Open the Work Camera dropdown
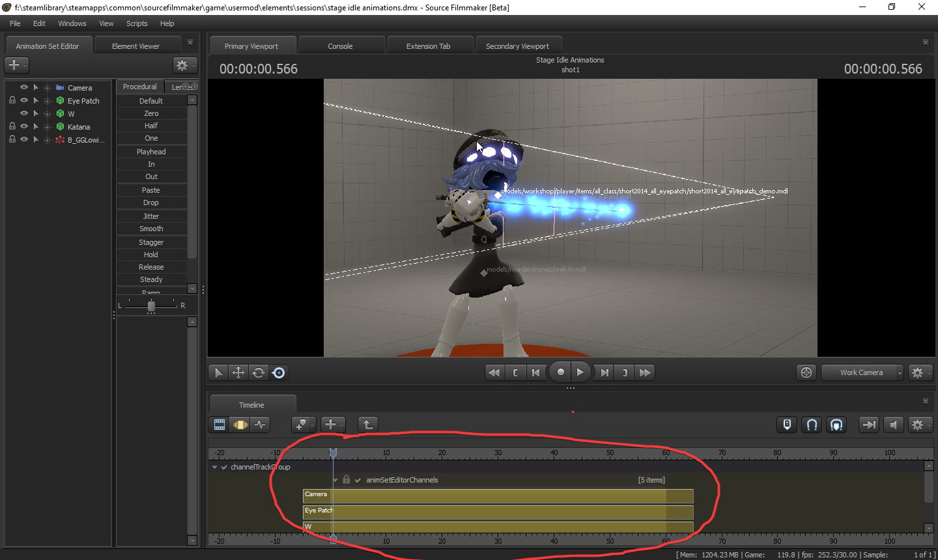938x560 pixels. pyautogui.click(x=862, y=372)
